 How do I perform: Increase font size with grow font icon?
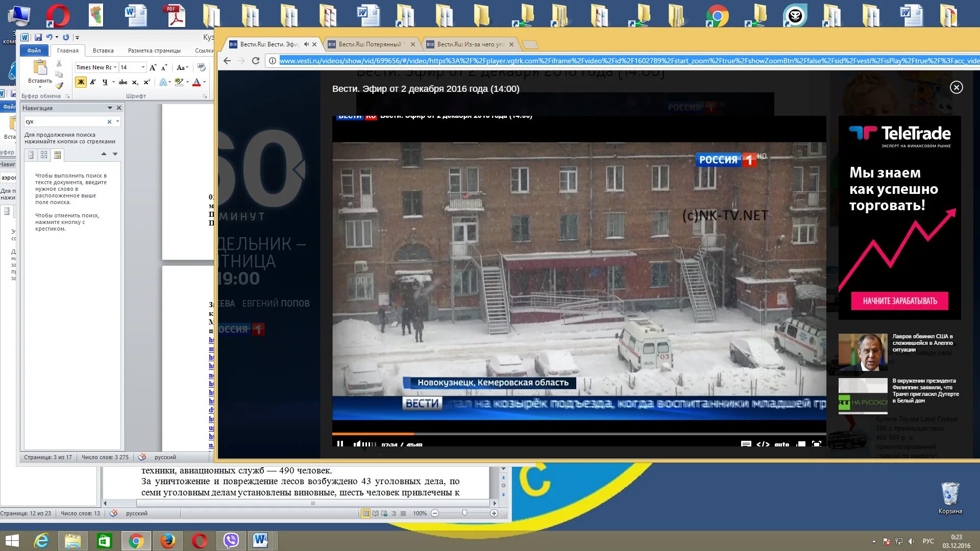click(153, 67)
